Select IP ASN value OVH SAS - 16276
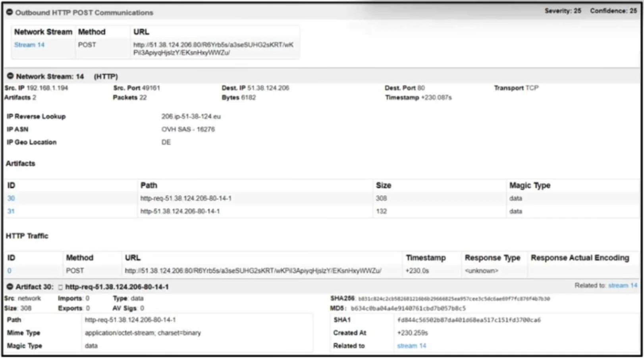 click(188, 129)
